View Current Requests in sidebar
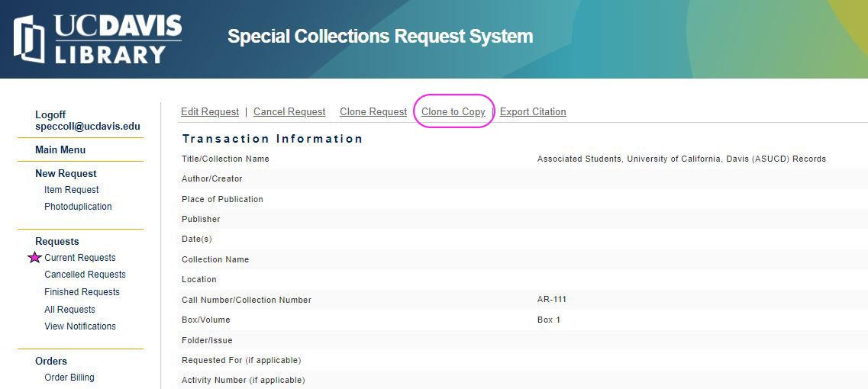Viewport: 868px width, 389px height. pos(80,258)
